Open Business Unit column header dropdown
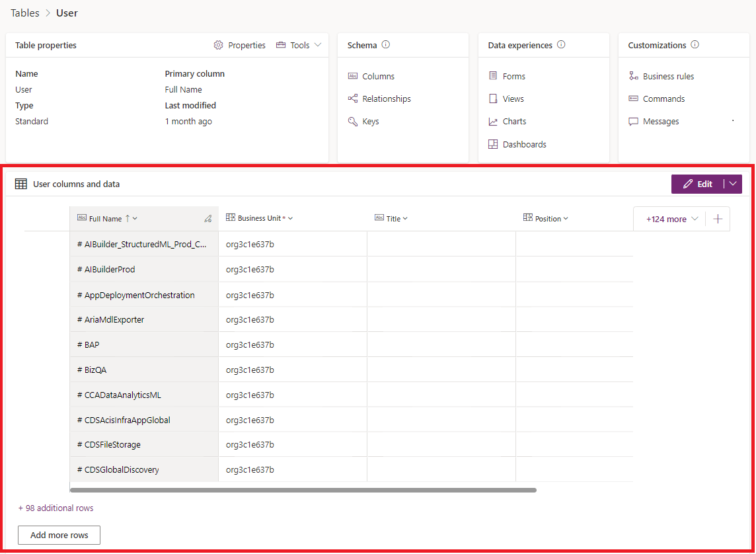This screenshot has height=554, width=756. [290, 219]
